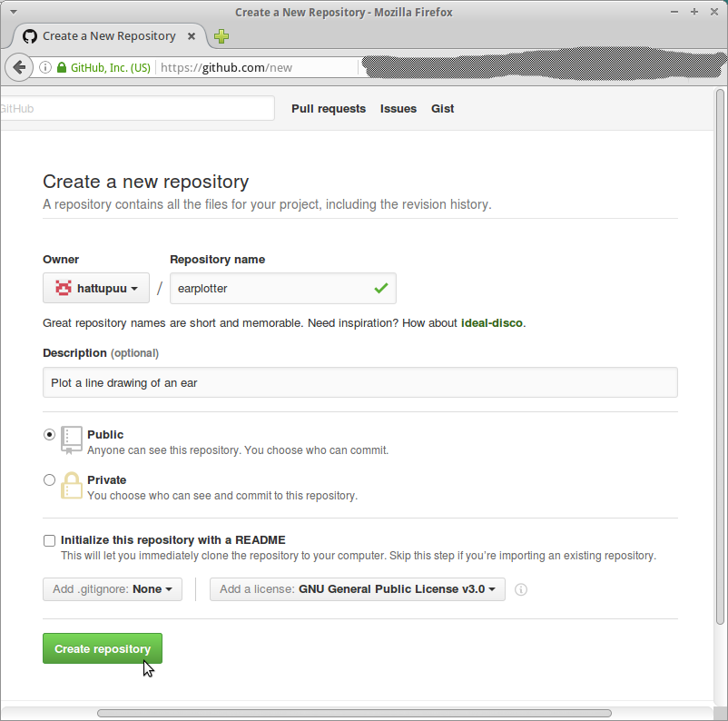This screenshot has height=721, width=728.
Task: Check Initialize this repository with a README
Action: pos(49,541)
